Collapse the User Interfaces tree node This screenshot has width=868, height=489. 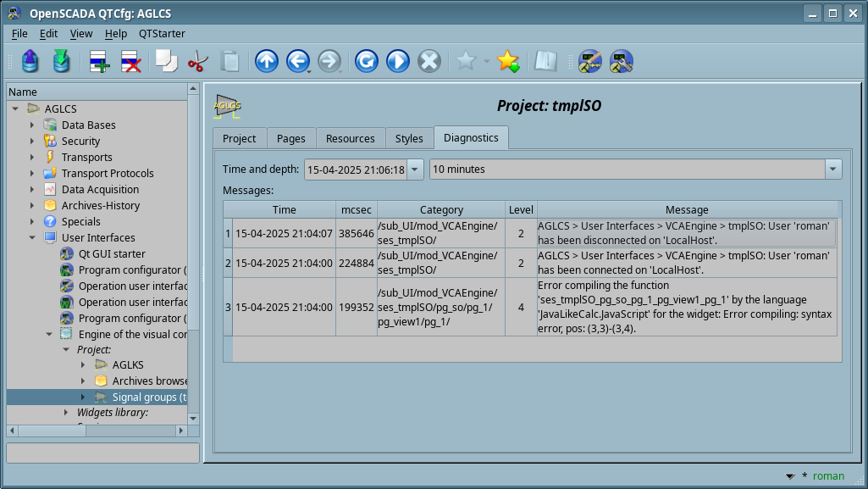[x=32, y=238]
